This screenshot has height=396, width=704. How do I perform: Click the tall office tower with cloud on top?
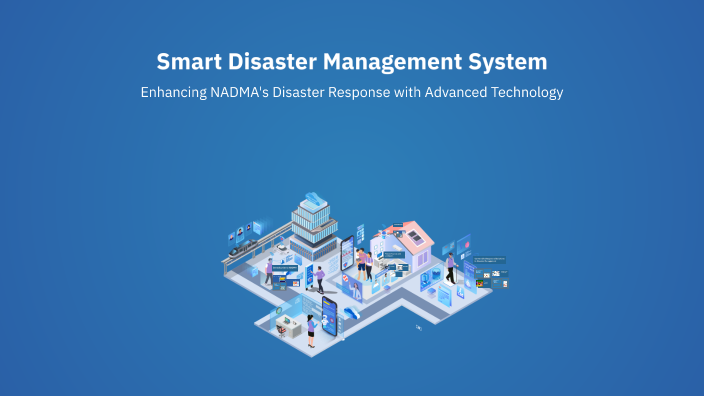(x=314, y=227)
